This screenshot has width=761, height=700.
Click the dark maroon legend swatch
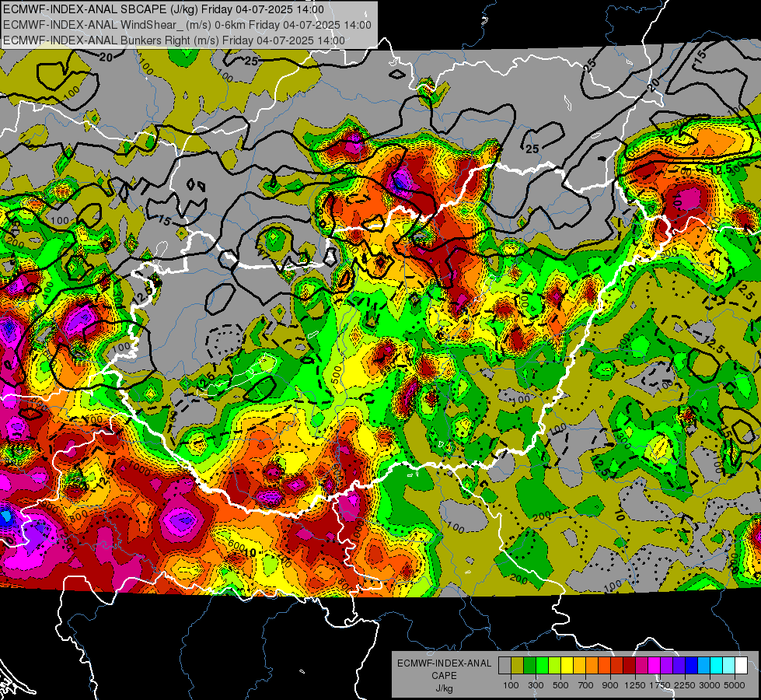click(x=629, y=665)
